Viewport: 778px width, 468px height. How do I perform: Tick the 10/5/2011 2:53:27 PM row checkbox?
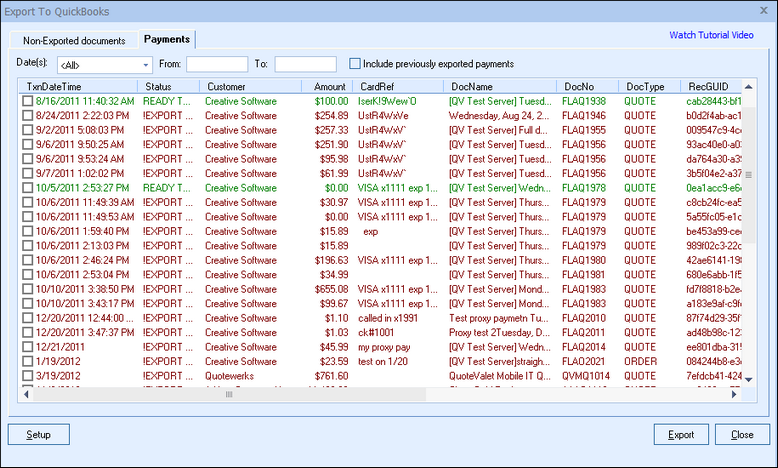coord(28,187)
